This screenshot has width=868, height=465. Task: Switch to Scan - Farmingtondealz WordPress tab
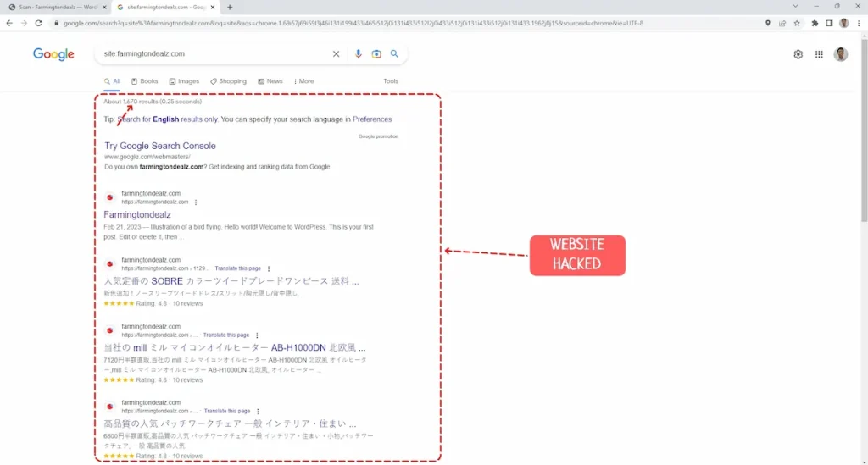[57, 7]
